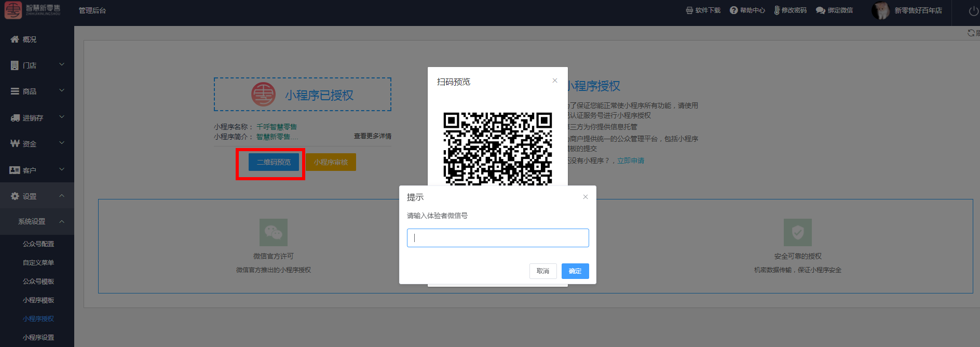Click the WeChat 微信官方许可 icon

pos(274,232)
